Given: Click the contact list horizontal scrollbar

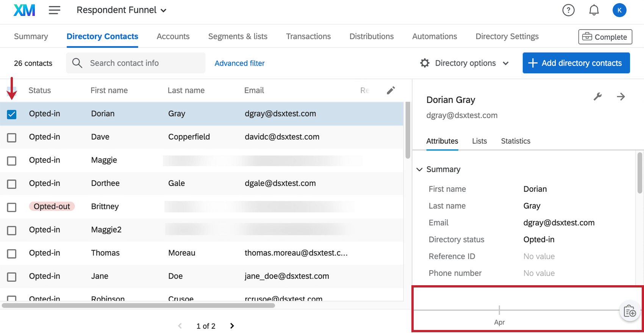Looking at the screenshot, I should point(138,305).
